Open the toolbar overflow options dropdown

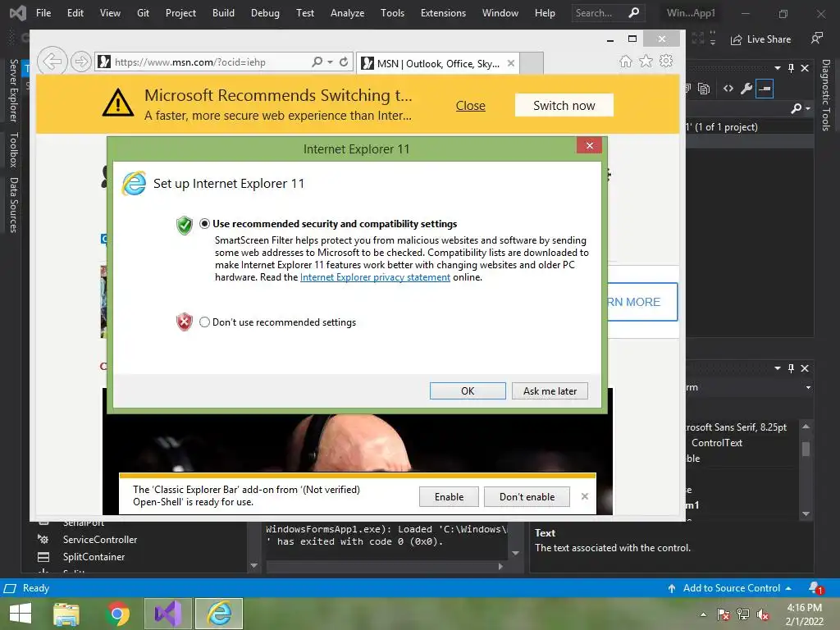[x=713, y=39]
